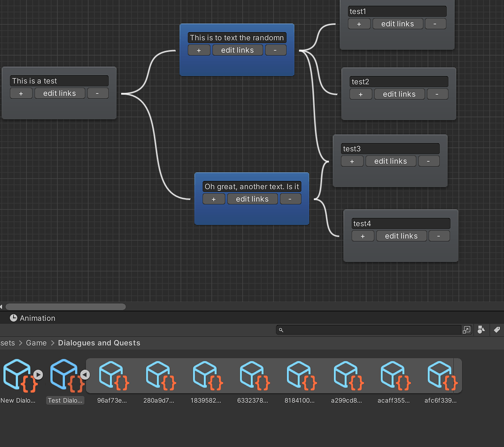The height and width of the screenshot is (447, 504).
Task: Select the afc6f339 sub-asset icon
Action: [x=441, y=375]
